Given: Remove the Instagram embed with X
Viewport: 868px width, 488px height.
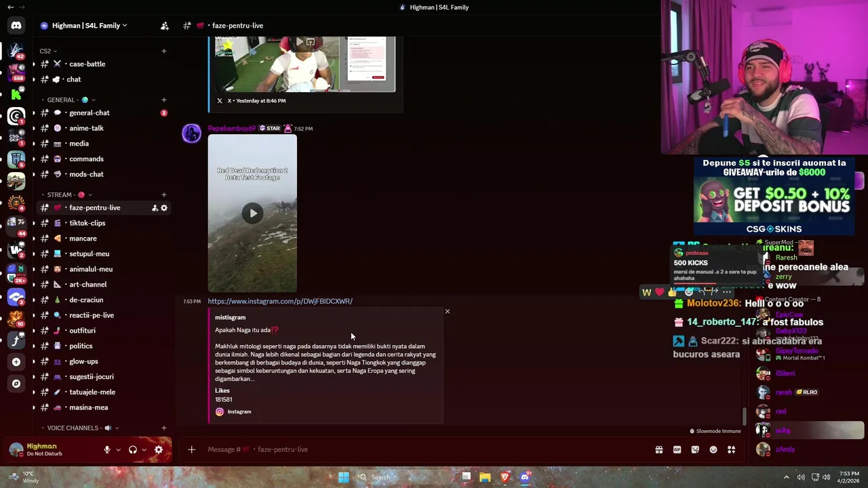Looking at the screenshot, I should coord(448,311).
